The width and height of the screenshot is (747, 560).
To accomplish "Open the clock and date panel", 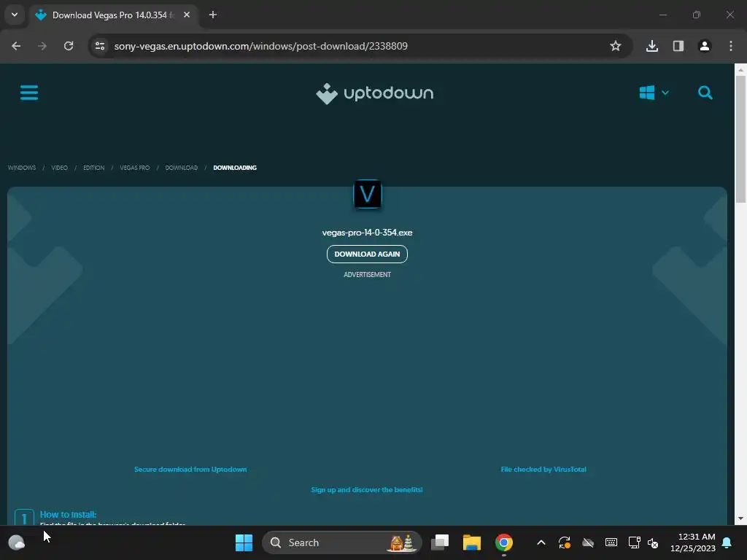I will point(693,542).
